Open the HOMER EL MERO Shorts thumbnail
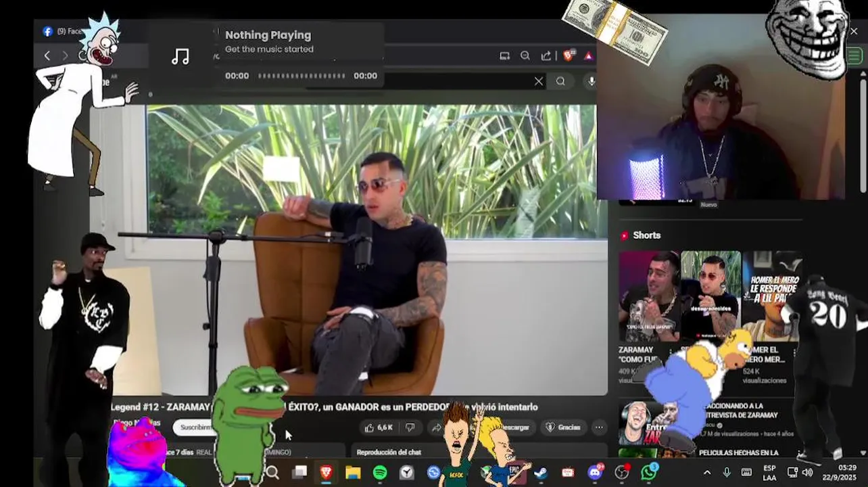The image size is (868, 487). pyautogui.click(x=772, y=296)
